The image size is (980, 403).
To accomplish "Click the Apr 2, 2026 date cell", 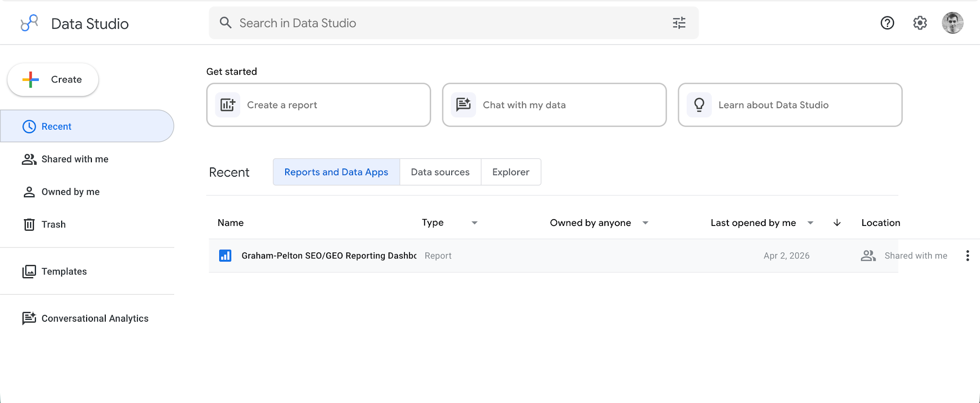I will 786,256.
